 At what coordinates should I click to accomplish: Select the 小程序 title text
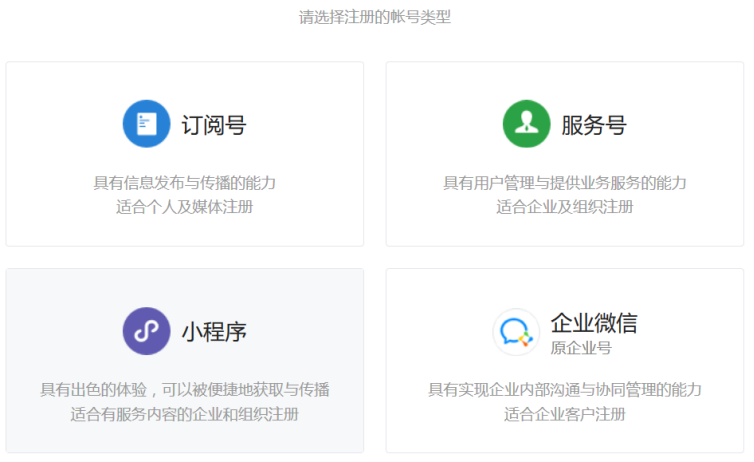(214, 332)
